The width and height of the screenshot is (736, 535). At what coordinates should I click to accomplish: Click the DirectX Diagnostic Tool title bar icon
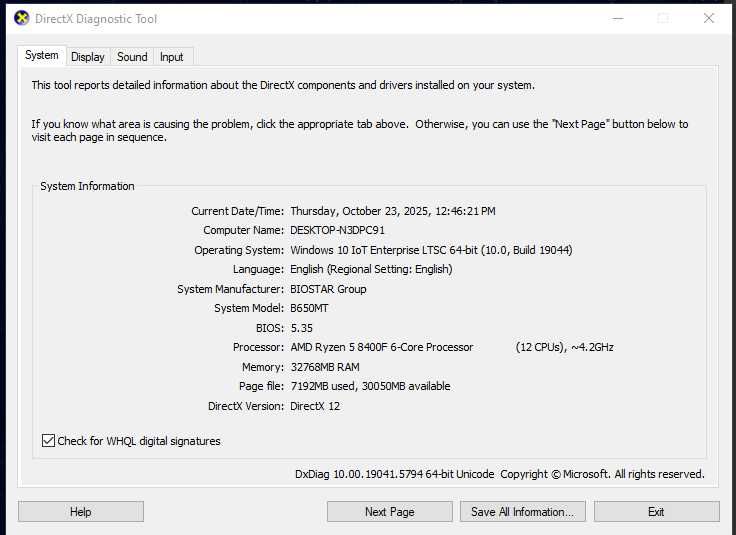(22, 18)
